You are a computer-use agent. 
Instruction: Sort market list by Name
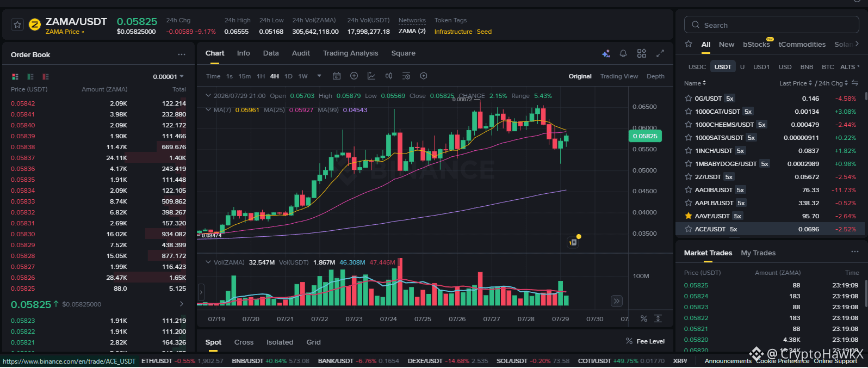[695, 83]
